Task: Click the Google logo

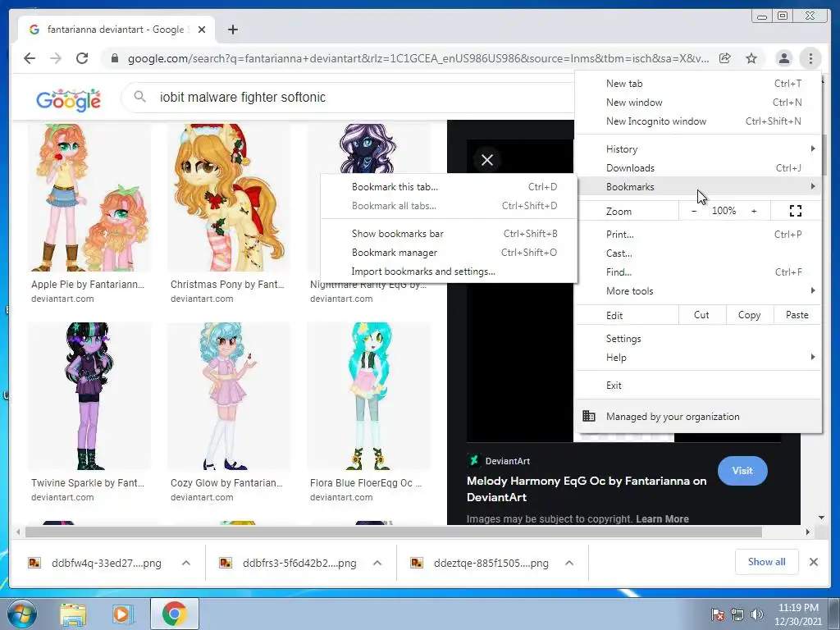Action: coord(68,99)
